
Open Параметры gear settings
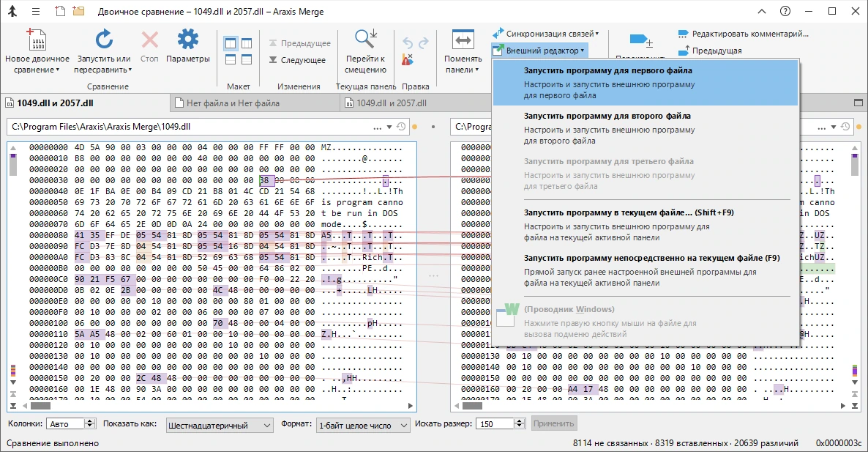(187, 40)
